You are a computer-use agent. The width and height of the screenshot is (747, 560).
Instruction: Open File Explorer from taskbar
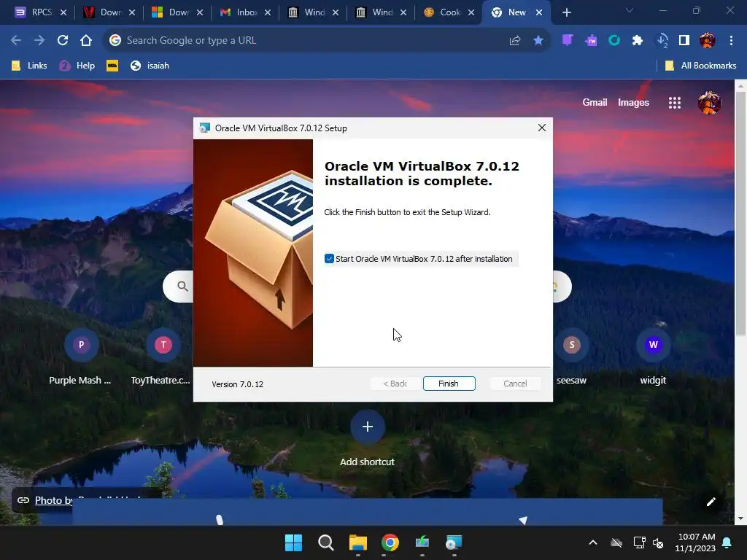pos(357,542)
